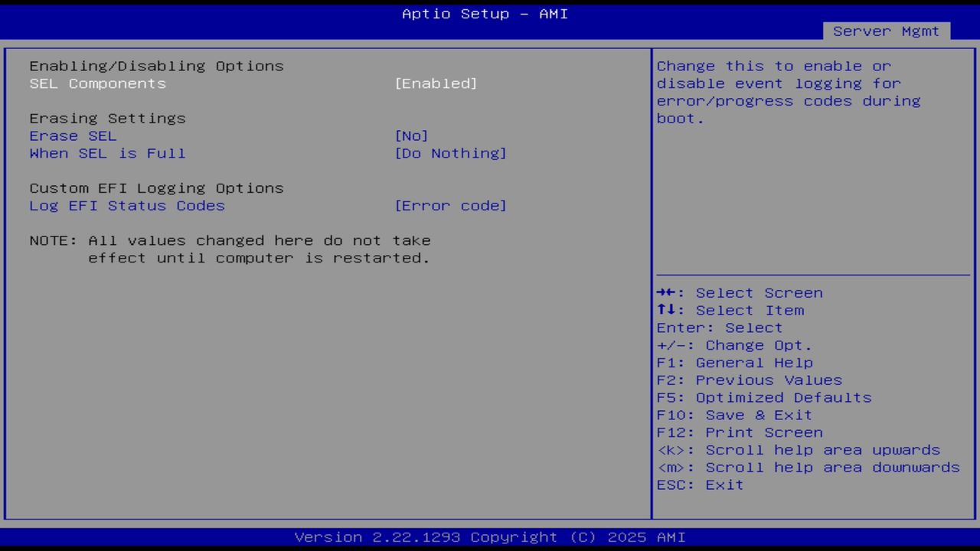Click the Enabling/Disabling Options heading
The width and height of the screenshot is (980, 551).
coord(156,66)
